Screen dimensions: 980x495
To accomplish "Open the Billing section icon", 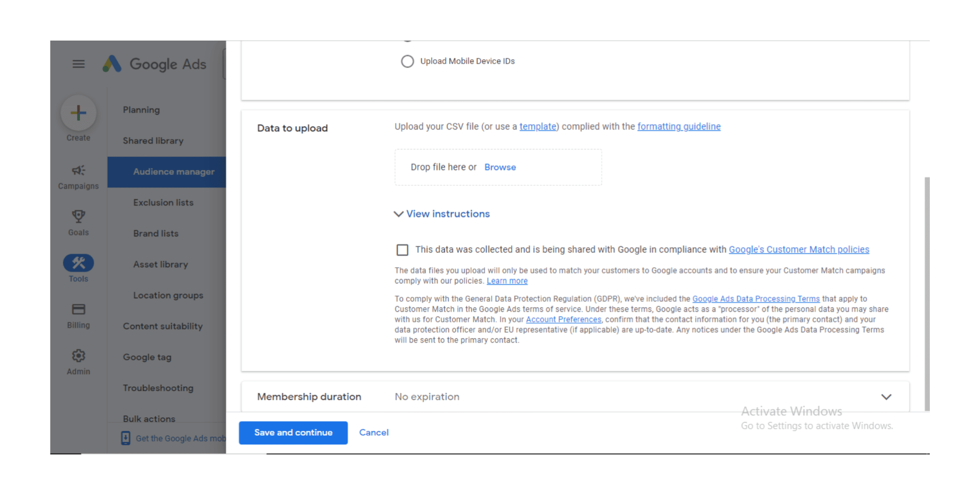I will [78, 309].
